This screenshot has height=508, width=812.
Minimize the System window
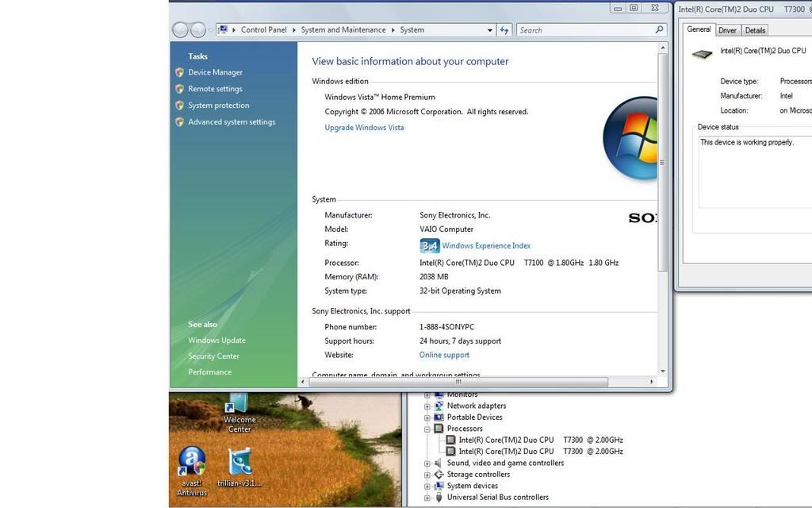click(x=618, y=8)
